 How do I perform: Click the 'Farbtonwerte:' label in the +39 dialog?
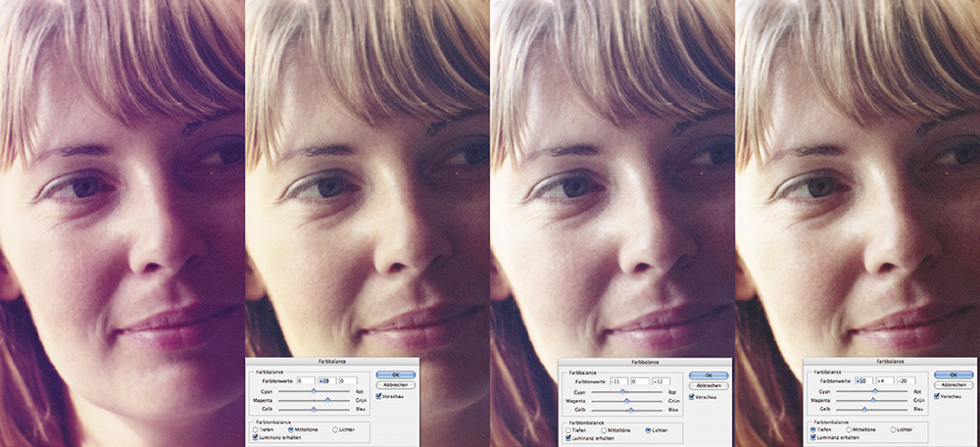click(x=278, y=380)
